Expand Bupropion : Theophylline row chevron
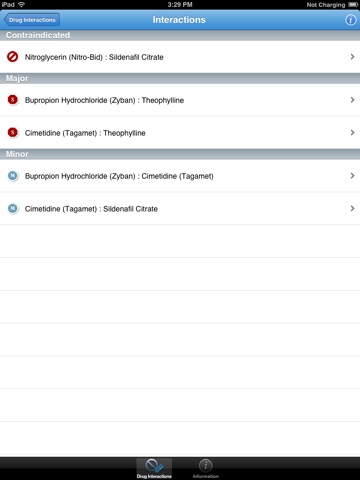360x480 pixels. pyautogui.click(x=352, y=100)
